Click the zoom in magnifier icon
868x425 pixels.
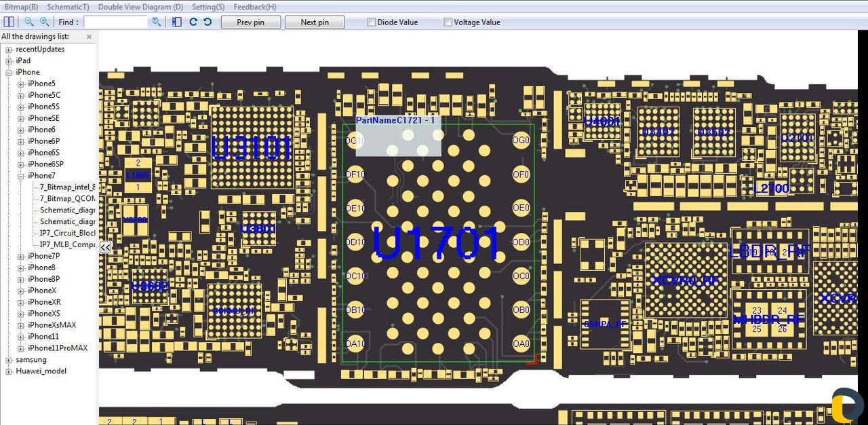45,22
